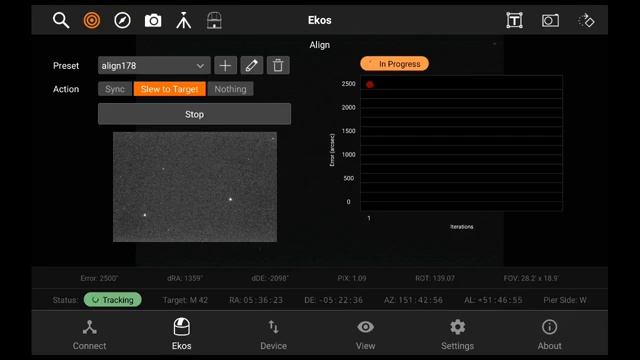This screenshot has width=640, height=360.
Task: Click the Error: 2500" readout
Action: pyautogui.click(x=99, y=278)
